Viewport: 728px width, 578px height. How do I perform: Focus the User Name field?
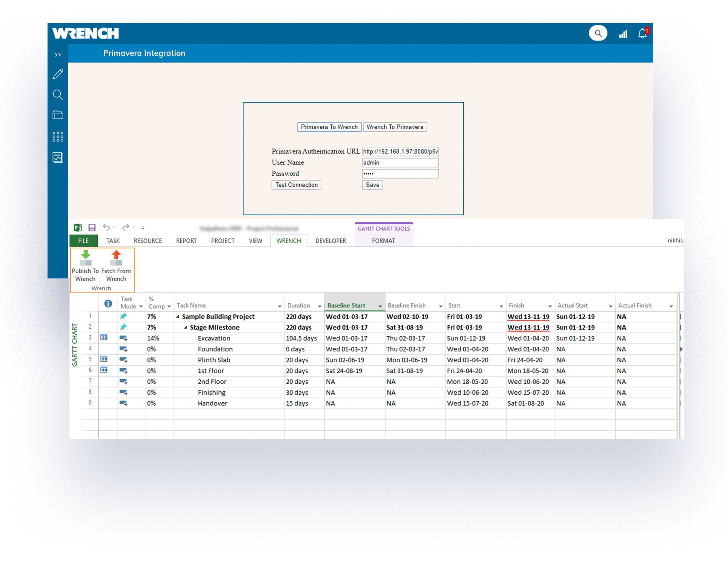[400, 163]
